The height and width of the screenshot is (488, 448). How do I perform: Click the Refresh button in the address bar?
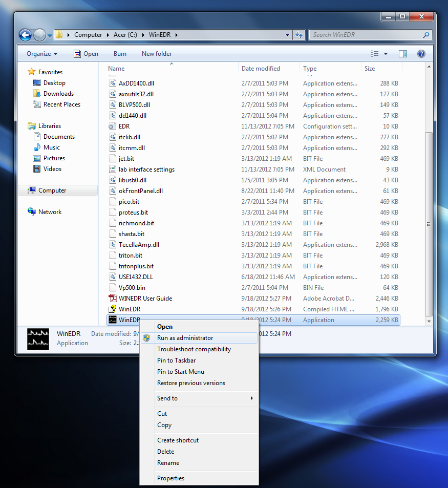[299, 35]
